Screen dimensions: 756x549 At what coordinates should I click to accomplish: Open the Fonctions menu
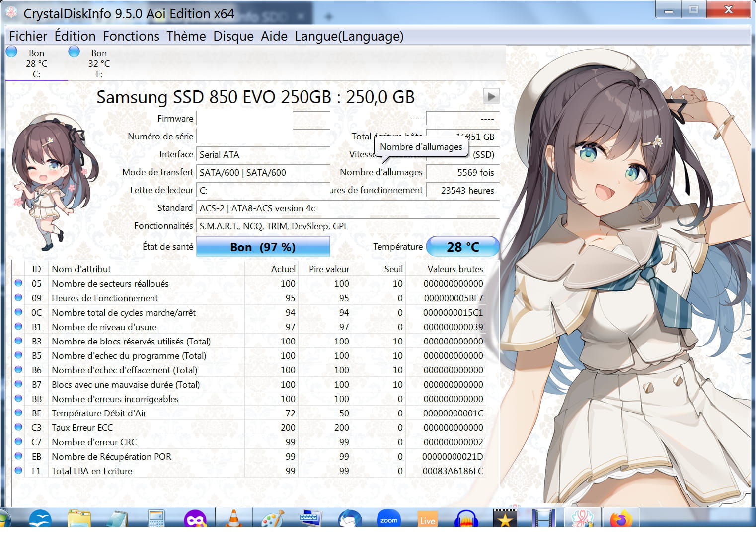pos(131,36)
